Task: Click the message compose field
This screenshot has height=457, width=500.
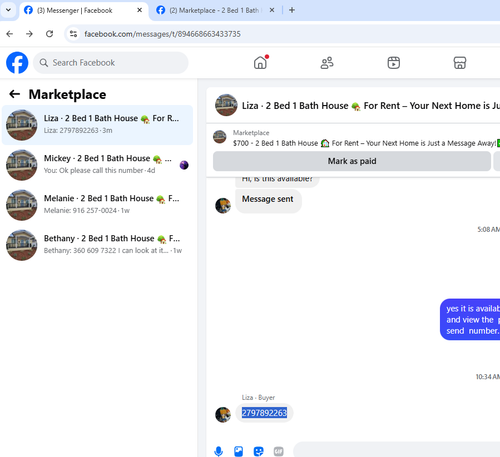Action: click(x=397, y=450)
